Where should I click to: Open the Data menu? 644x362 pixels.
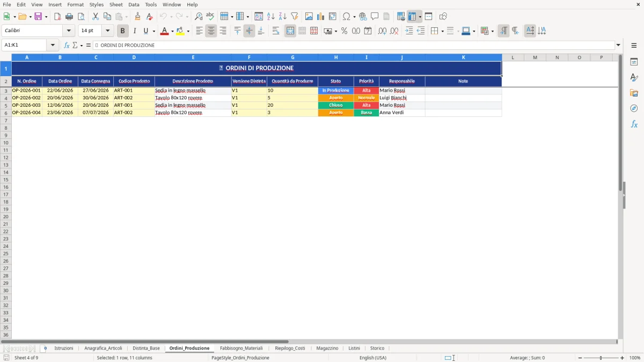coord(134,4)
